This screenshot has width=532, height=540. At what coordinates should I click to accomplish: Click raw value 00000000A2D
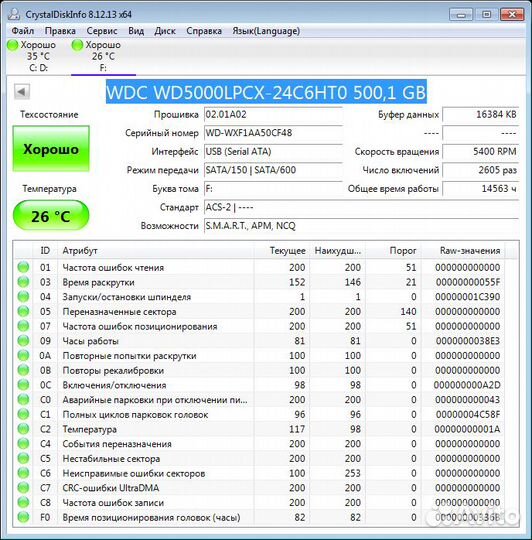[467, 385]
